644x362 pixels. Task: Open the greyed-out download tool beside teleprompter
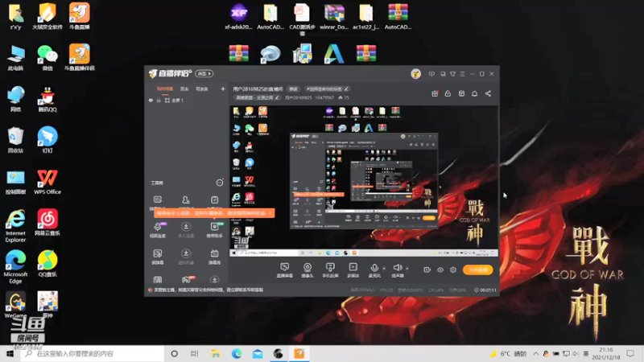coord(186,256)
